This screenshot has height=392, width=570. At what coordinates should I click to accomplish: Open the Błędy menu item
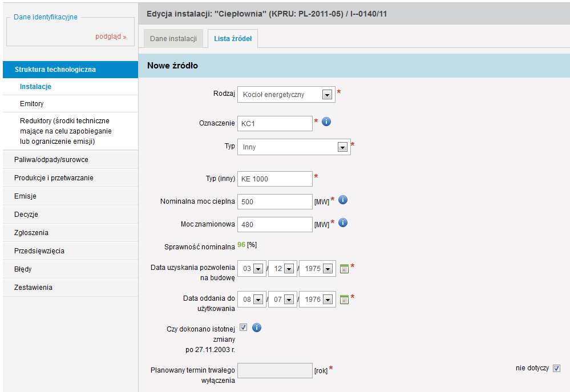click(71, 269)
